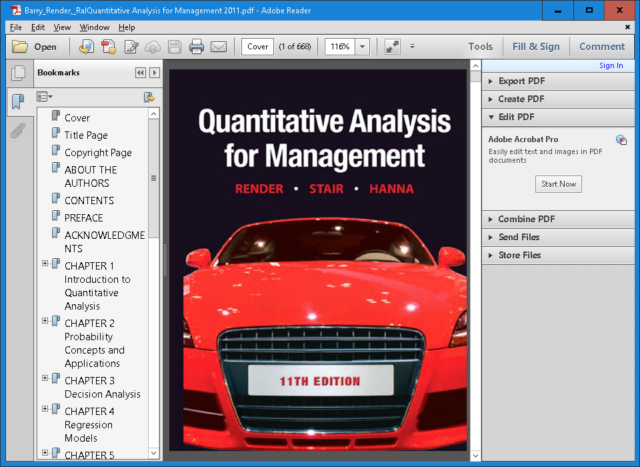The height and width of the screenshot is (467, 640).
Task: Click the Sign In link
Action: tap(611, 65)
